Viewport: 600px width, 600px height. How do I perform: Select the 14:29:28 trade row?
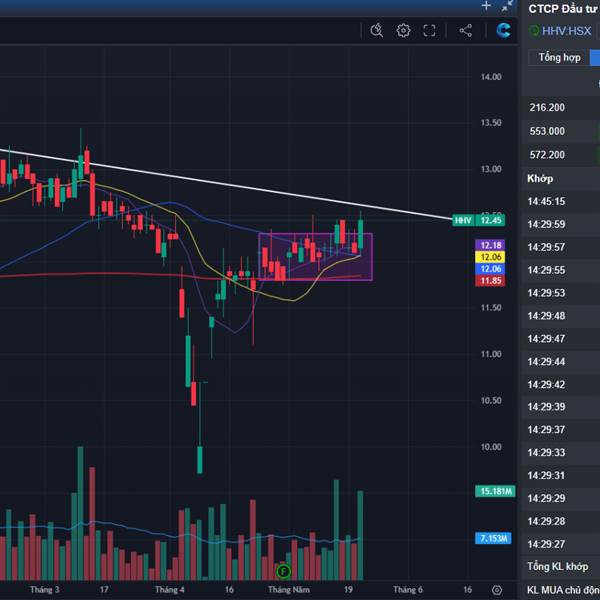tap(561, 521)
